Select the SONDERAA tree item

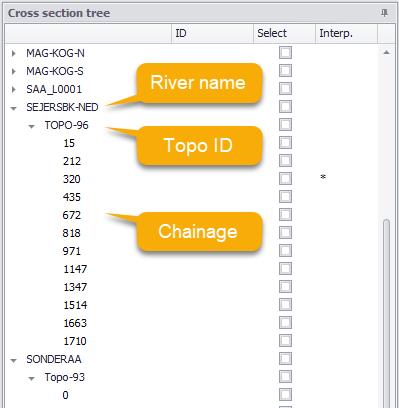coord(54,359)
